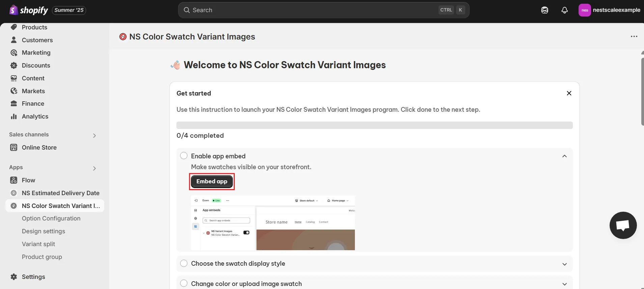Open Products in the sidebar
The image size is (644, 289).
pos(34,27)
